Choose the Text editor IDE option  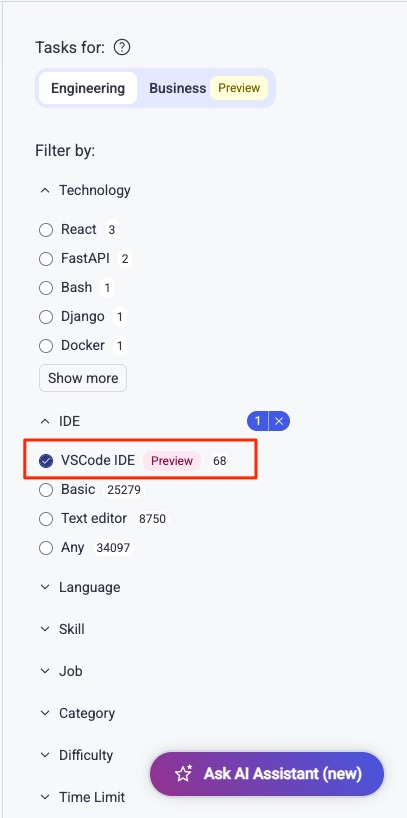point(46,519)
